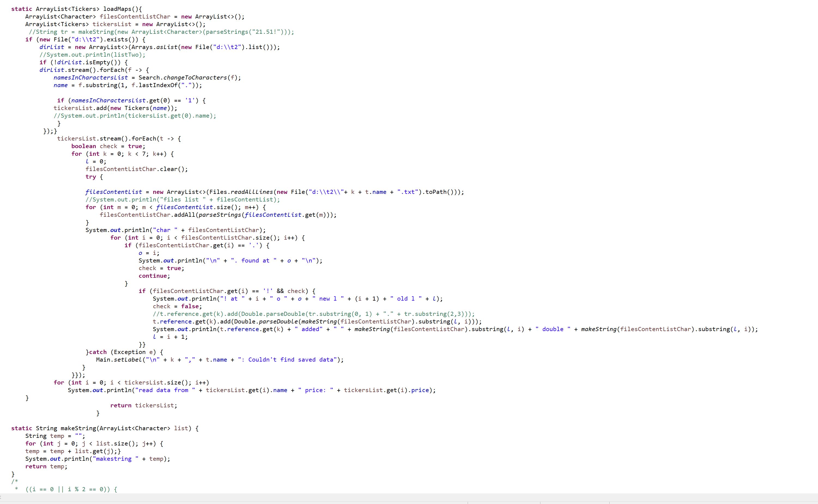
Task: Click the 'dirList.stream().forEach(f -> {' line
Action: pyautogui.click(x=94, y=70)
